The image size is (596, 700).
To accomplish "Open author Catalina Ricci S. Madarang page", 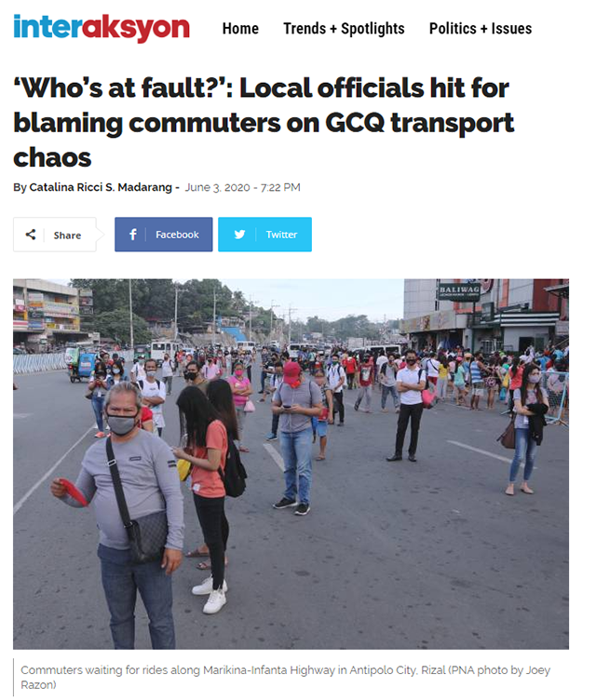I will (101, 187).
